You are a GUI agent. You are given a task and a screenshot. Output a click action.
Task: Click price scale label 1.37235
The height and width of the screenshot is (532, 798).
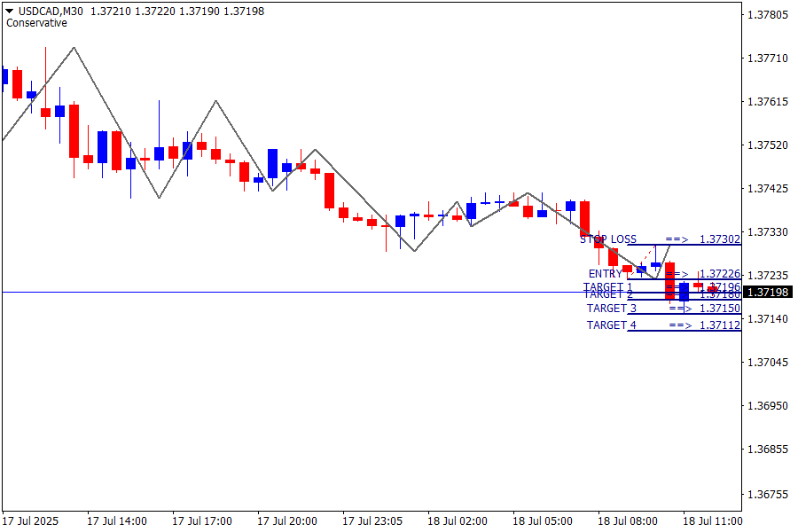pyautogui.click(x=768, y=276)
